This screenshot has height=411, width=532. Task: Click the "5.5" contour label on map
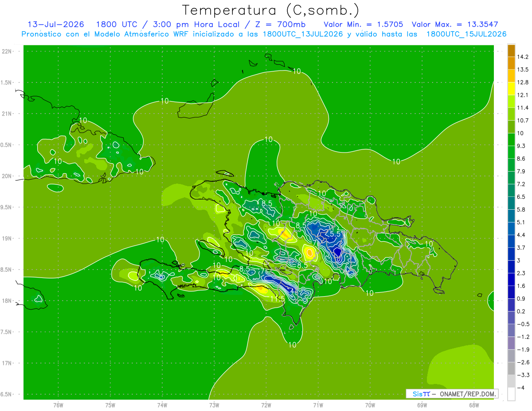pos(336,234)
